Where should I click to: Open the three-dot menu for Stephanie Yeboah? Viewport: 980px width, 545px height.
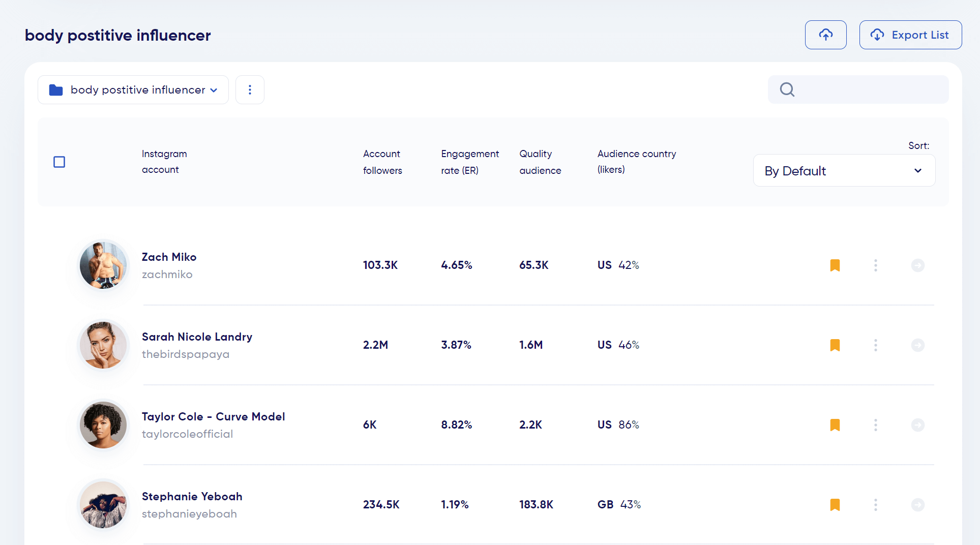click(875, 505)
